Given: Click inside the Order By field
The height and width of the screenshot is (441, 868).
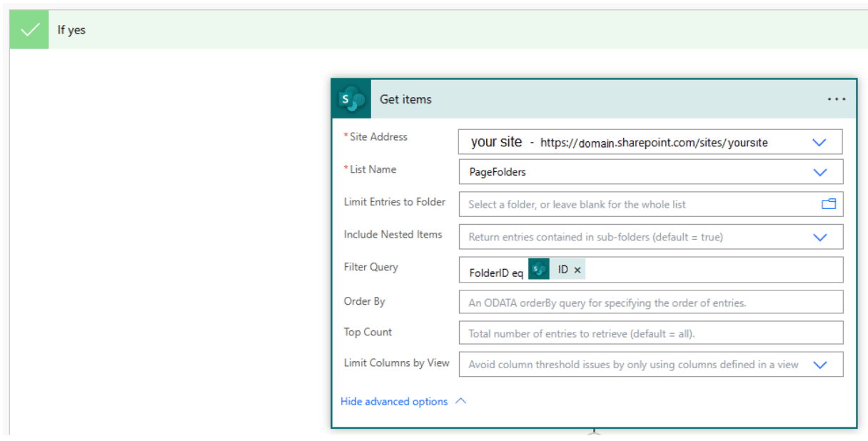Looking at the screenshot, I should pos(642,302).
